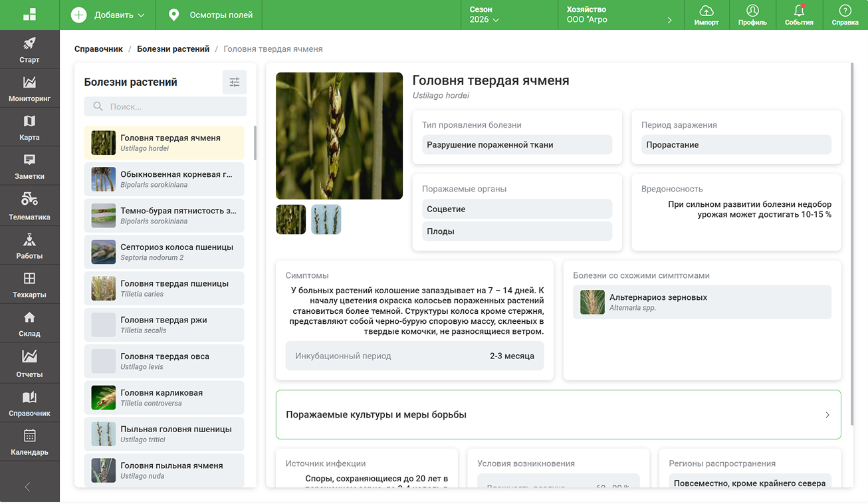Image resolution: width=868 pixels, height=504 pixels.
Task: Open the Техкарты section
Action: coord(29,284)
